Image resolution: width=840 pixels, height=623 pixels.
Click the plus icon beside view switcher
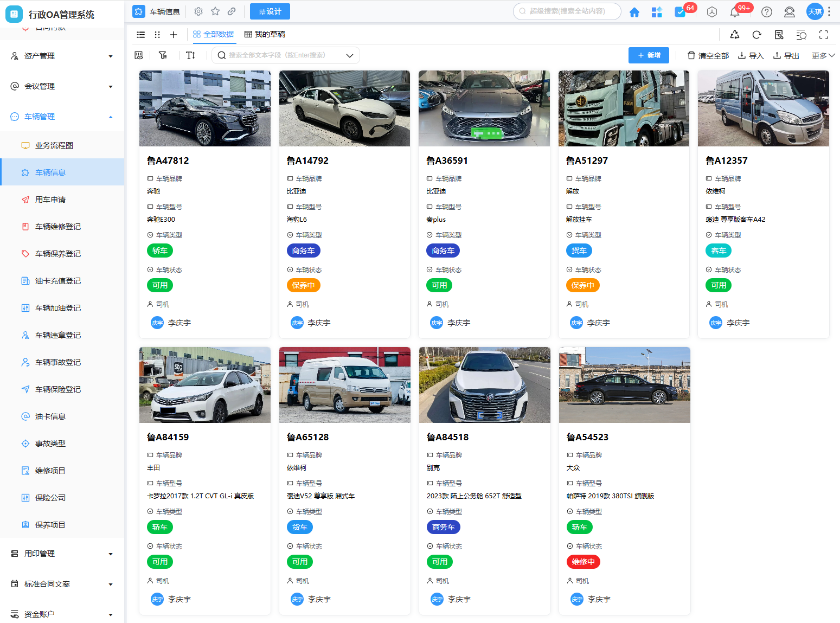(x=174, y=35)
